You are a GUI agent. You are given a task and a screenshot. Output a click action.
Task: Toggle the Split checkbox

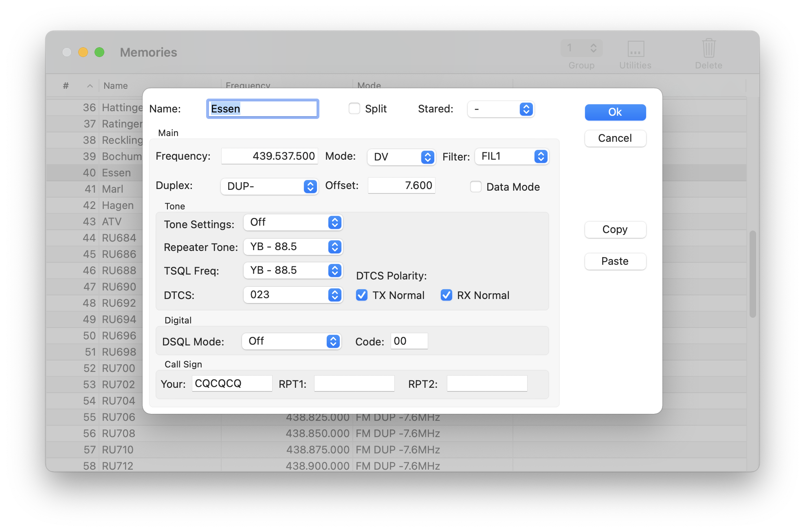[x=354, y=108]
